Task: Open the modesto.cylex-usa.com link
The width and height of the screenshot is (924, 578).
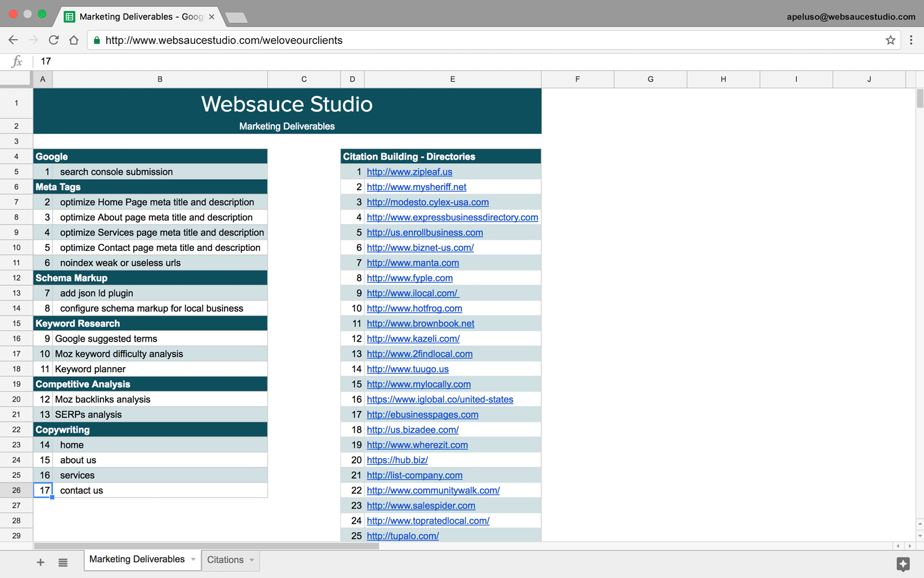Action: tap(427, 202)
